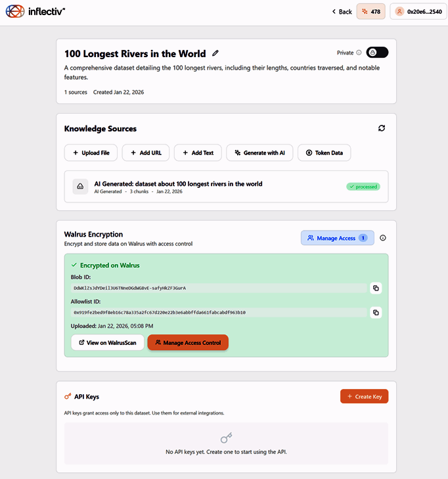Open the AI Generated rivers dataset source row
448x479 pixels.
[x=227, y=187]
